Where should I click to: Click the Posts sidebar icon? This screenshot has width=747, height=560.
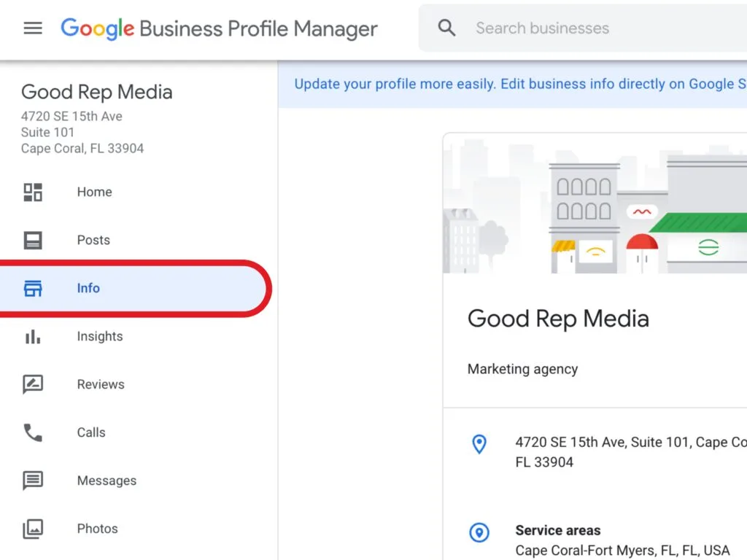[x=33, y=240]
